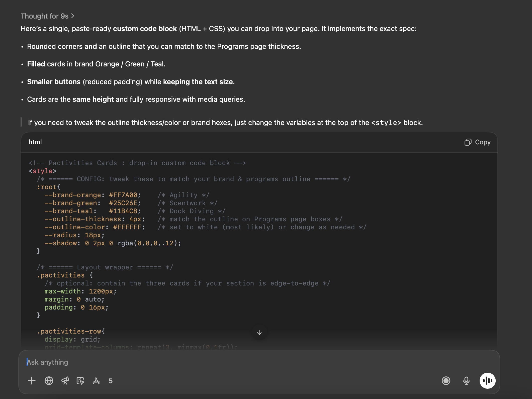Expand the Thought for 9s section
The height and width of the screenshot is (399, 532).
tap(44, 16)
